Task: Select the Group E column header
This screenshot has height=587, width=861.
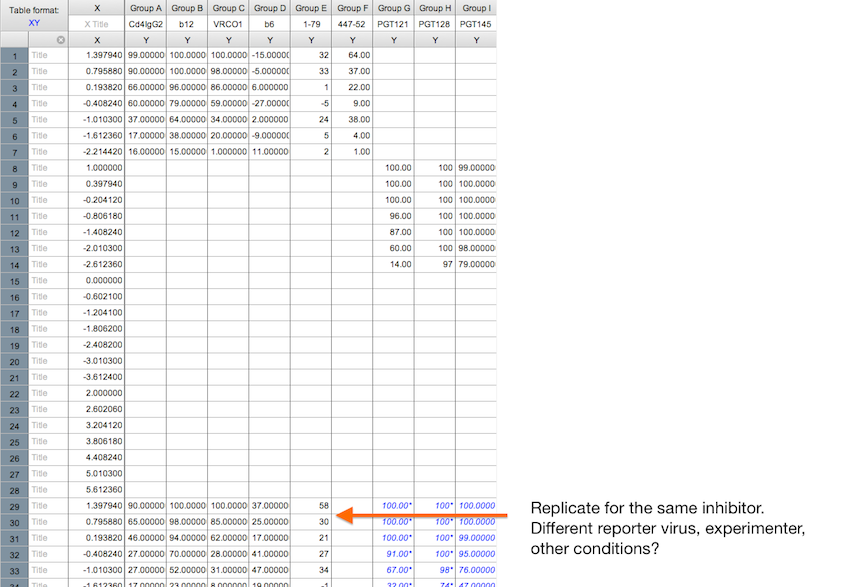Action: point(311,8)
